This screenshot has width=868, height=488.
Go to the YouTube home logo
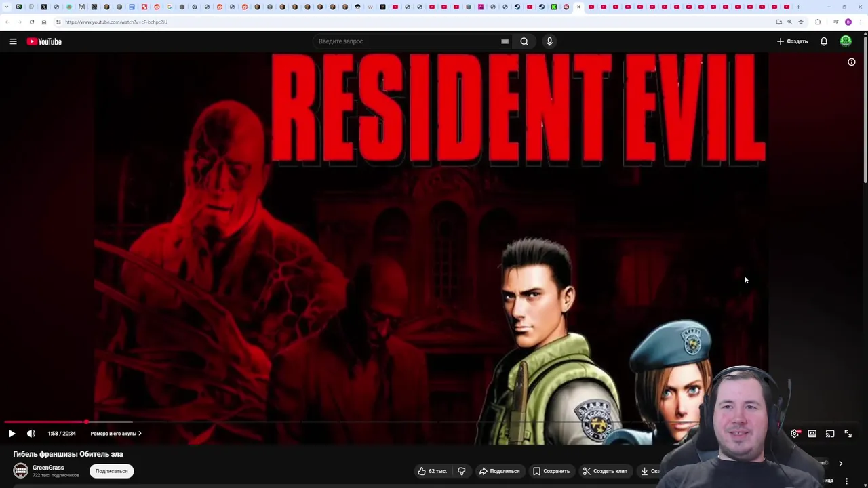44,41
